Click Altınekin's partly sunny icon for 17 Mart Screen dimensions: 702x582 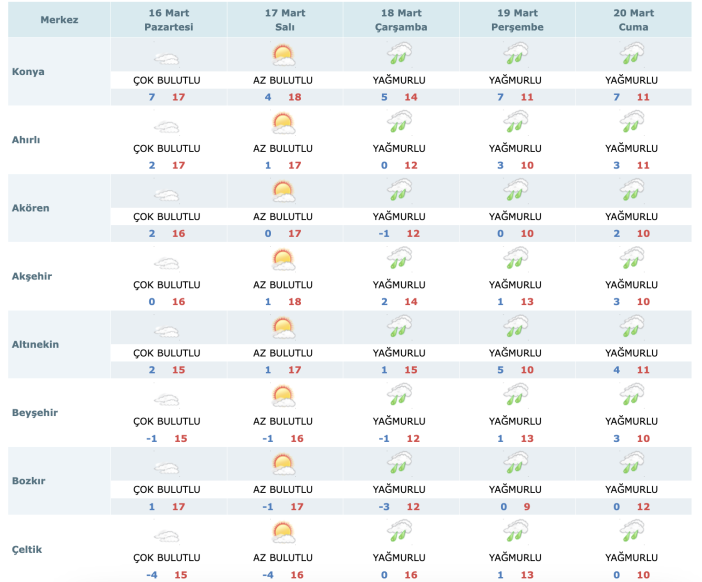click(x=283, y=327)
